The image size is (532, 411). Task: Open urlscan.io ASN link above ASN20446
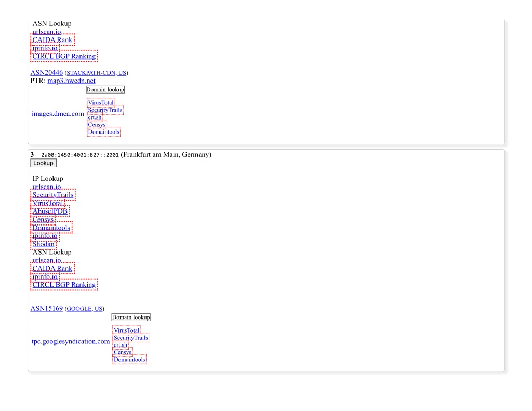pos(47,32)
